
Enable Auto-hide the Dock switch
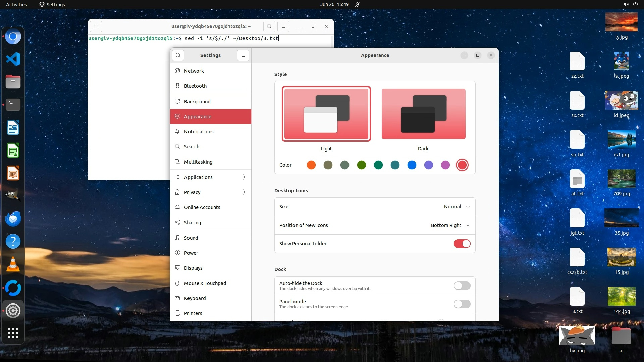(462, 286)
